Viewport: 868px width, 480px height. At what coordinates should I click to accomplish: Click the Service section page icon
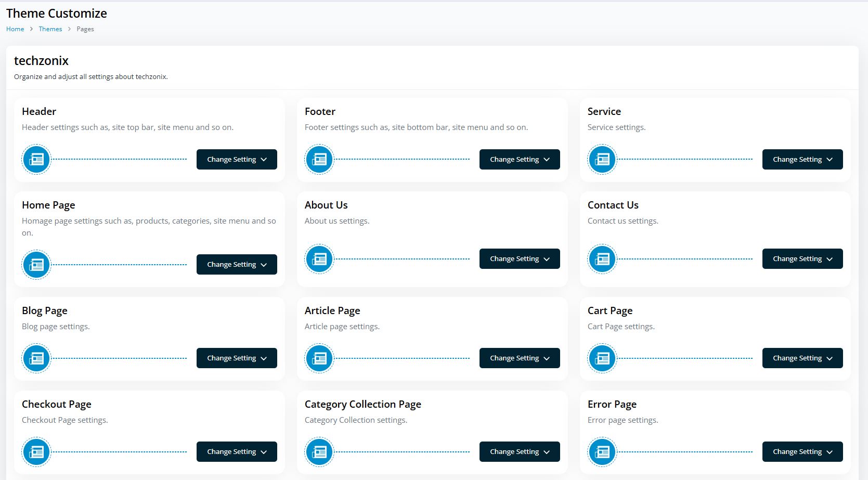tap(602, 159)
